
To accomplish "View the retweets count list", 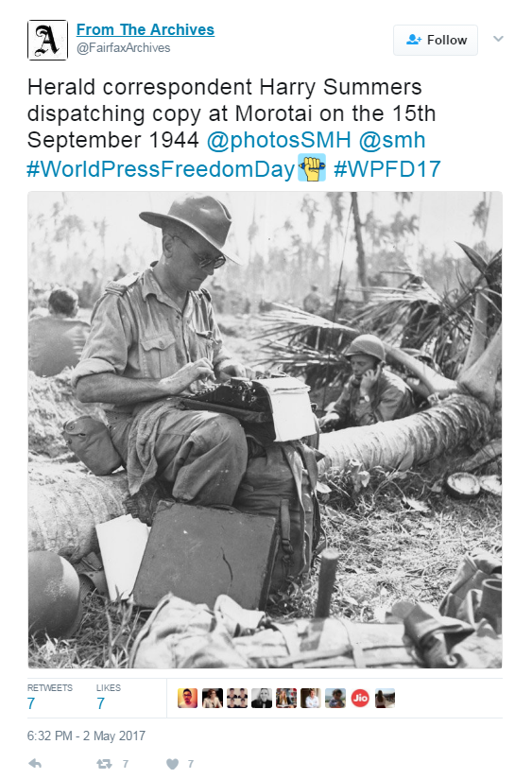I will [50, 697].
